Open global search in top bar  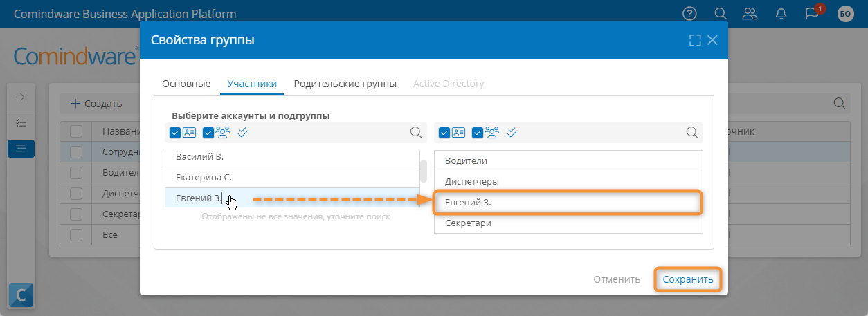click(x=720, y=13)
